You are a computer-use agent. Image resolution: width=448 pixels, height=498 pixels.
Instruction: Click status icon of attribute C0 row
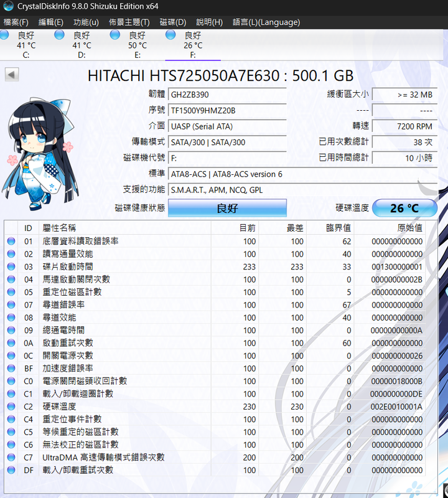[x=11, y=381]
